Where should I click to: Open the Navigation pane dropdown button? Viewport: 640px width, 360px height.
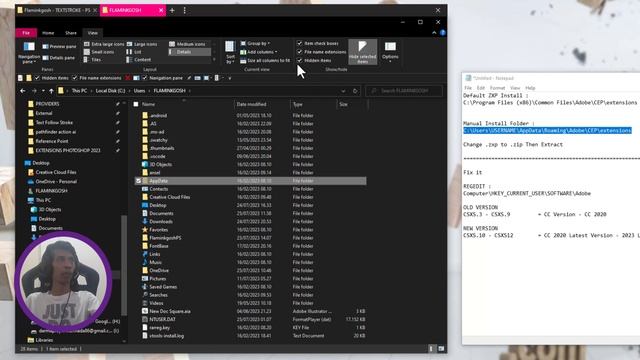click(x=29, y=53)
